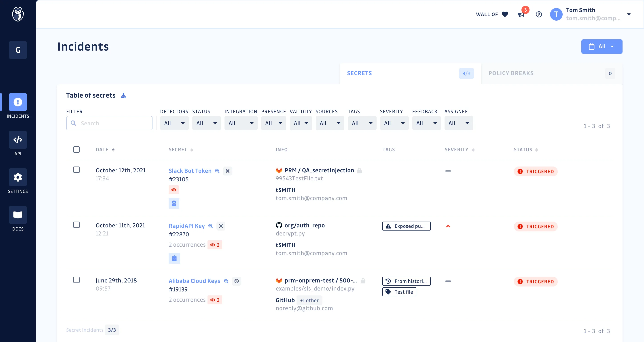Click magnifier icon next to Slack Bot Token
The image size is (644, 342).
tap(217, 171)
